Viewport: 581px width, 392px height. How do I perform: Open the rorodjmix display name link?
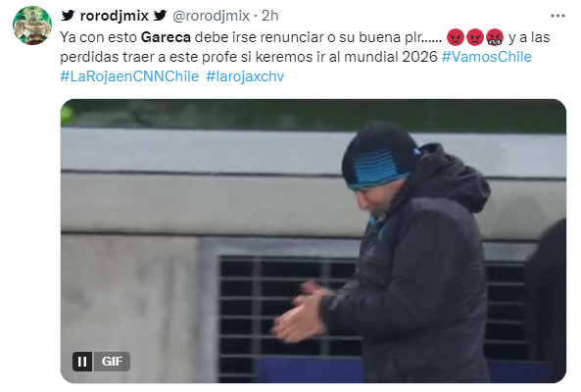pos(114,16)
